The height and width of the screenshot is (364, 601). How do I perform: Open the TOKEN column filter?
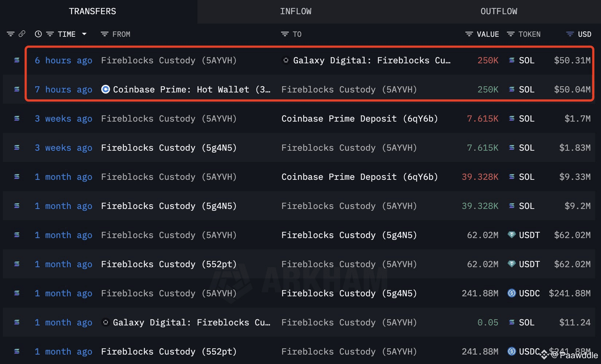pyautogui.click(x=511, y=34)
